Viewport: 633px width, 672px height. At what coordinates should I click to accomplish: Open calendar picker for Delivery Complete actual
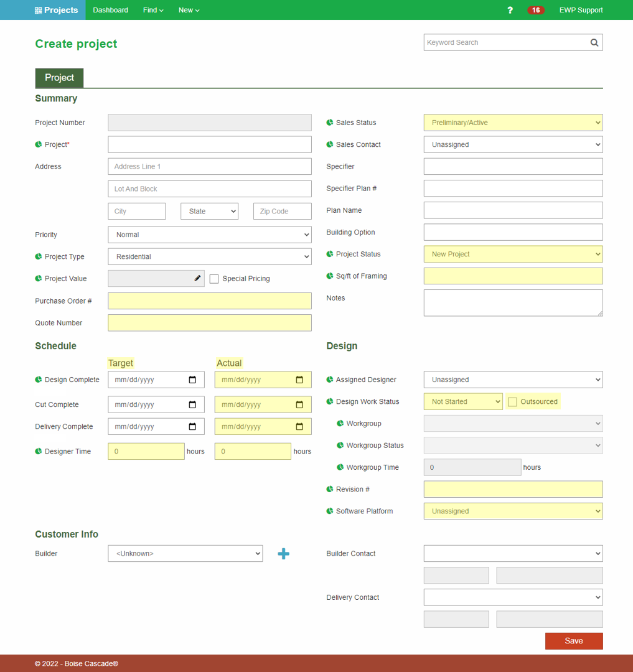point(299,426)
